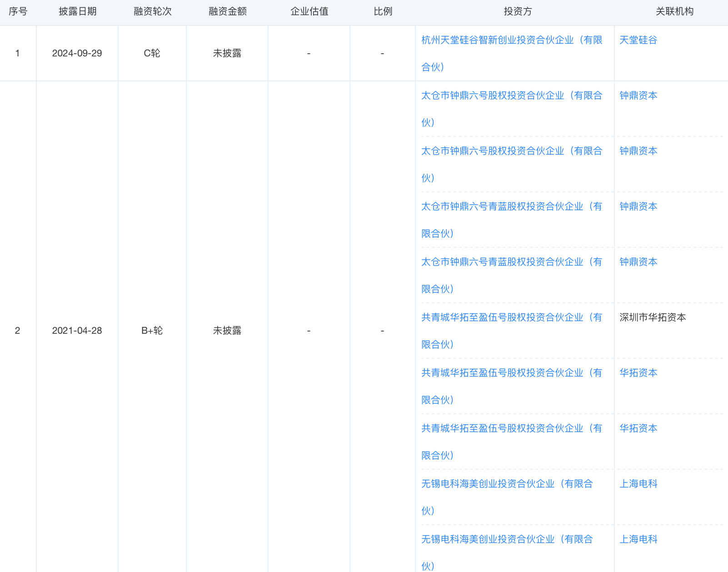Open the first 无锡电科海美创业投资合伙企业 link
This screenshot has height=572, width=728.
[507, 484]
